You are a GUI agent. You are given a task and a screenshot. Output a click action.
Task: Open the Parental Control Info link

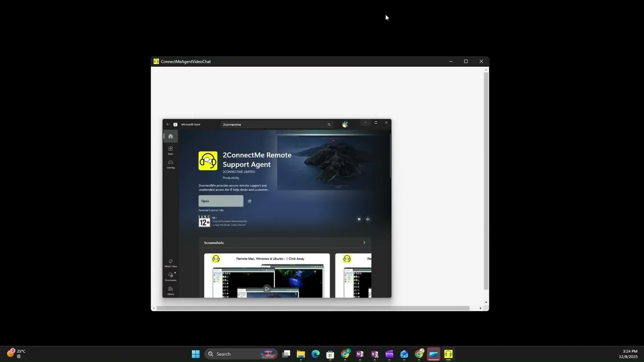click(211, 210)
